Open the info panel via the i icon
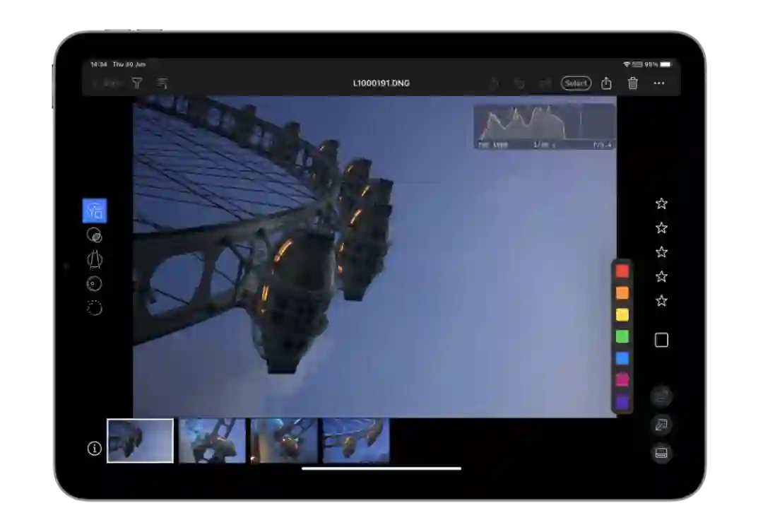Viewport: 763px width, 532px height. (95, 449)
